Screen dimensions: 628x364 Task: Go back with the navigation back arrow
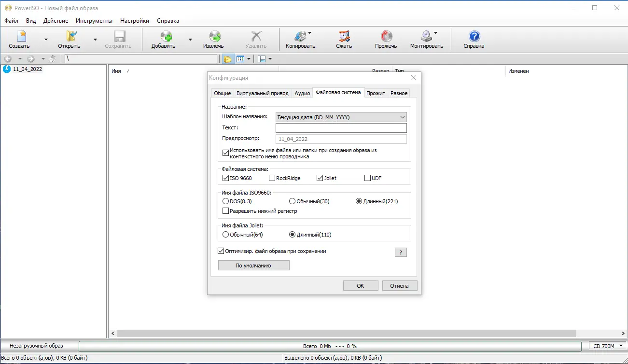point(8,59)
